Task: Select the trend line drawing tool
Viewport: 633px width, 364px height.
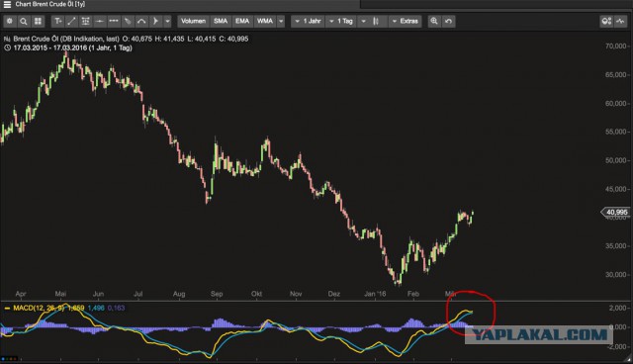Action: [72, 21]
